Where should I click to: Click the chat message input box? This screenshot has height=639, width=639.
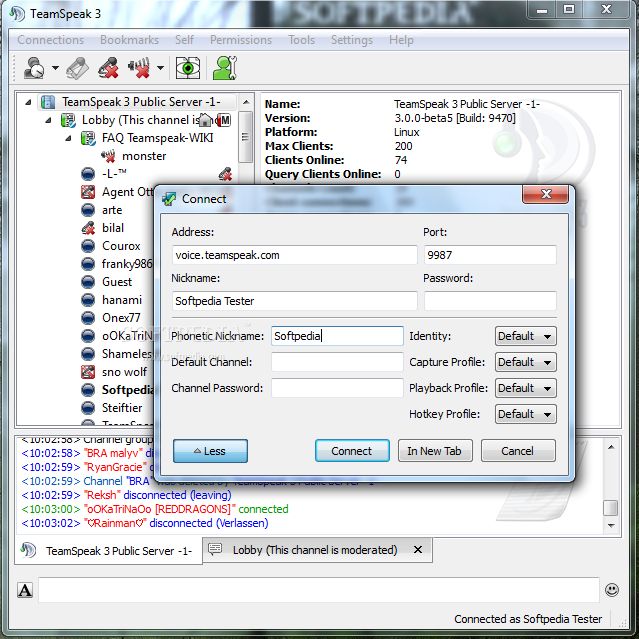click(x=319, y=590)
